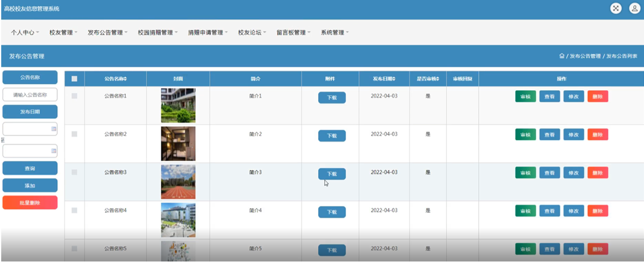The image size is (644, 262).
Task: Click 修改 button for 公告名称4
Action: tap(574, 211)
